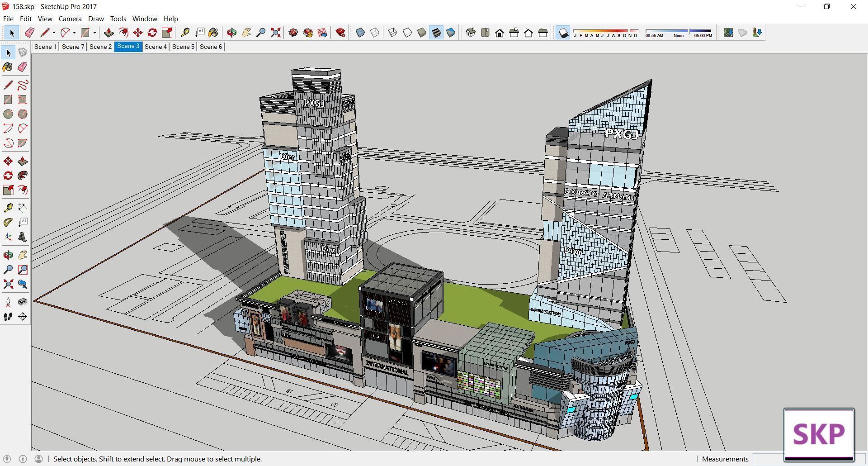Open the Tools menu
868x466 pixels.
118,19
